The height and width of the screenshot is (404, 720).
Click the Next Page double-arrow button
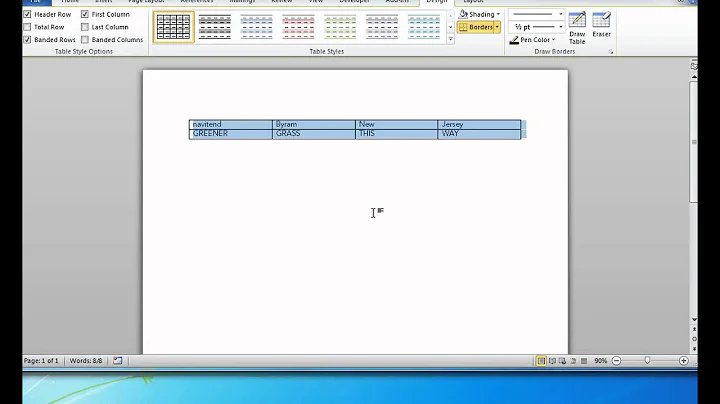pyautogui.click(x=694, y=348)
